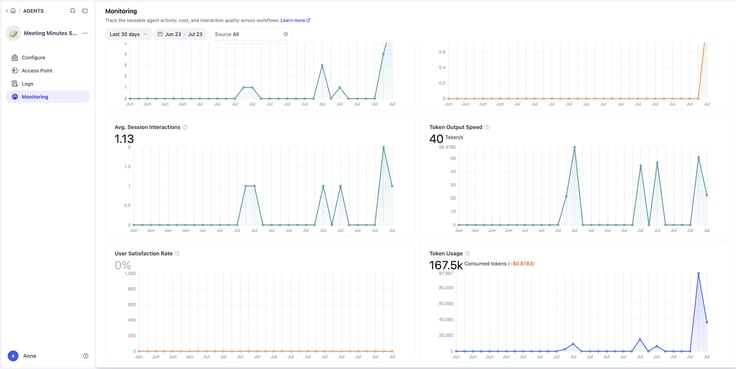This screenshot has width=736, height=369.
Task: Show info for Token Usage
Action: coord(467,254)
